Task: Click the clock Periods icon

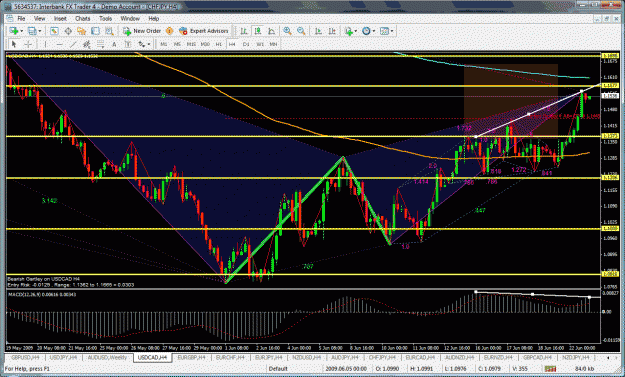Action: click(x=366, y=31)
